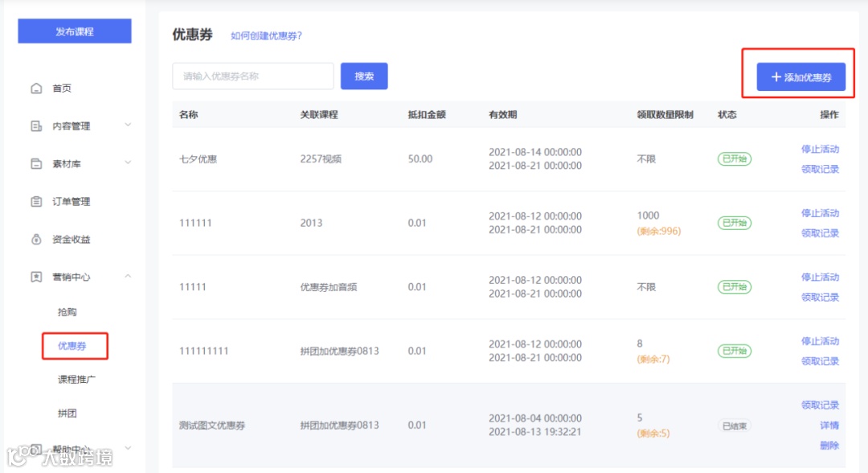Click 停止活动 for 11111 row
The width and height of the screenshot is (868, 473).
820,277
